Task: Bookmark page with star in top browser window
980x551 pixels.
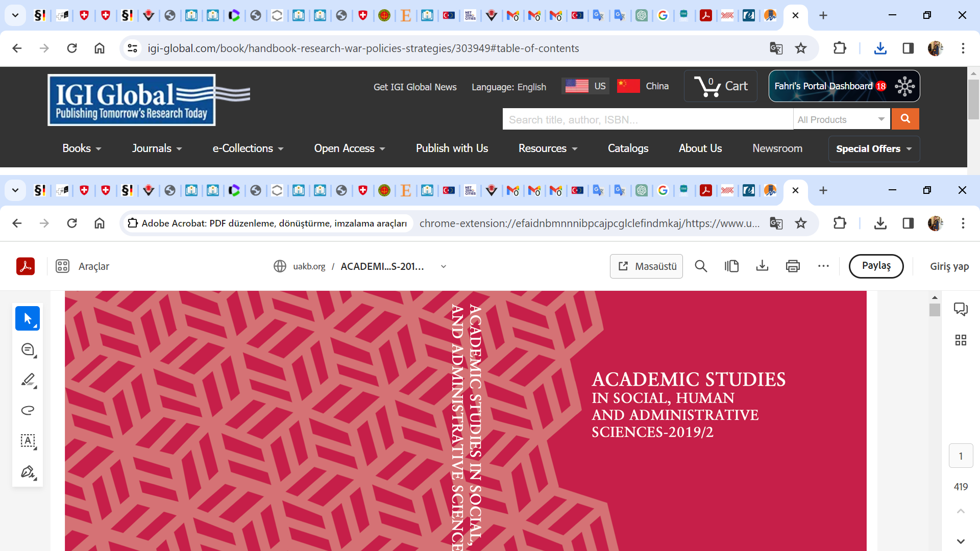Action: [801, 48]
